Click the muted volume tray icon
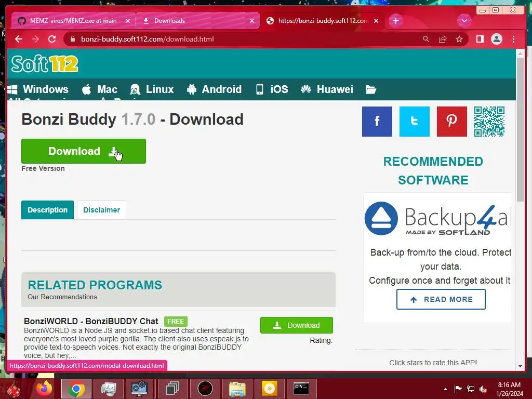Image resolution: width=532 pixels, height=399 pixels. tap(483, 389)
